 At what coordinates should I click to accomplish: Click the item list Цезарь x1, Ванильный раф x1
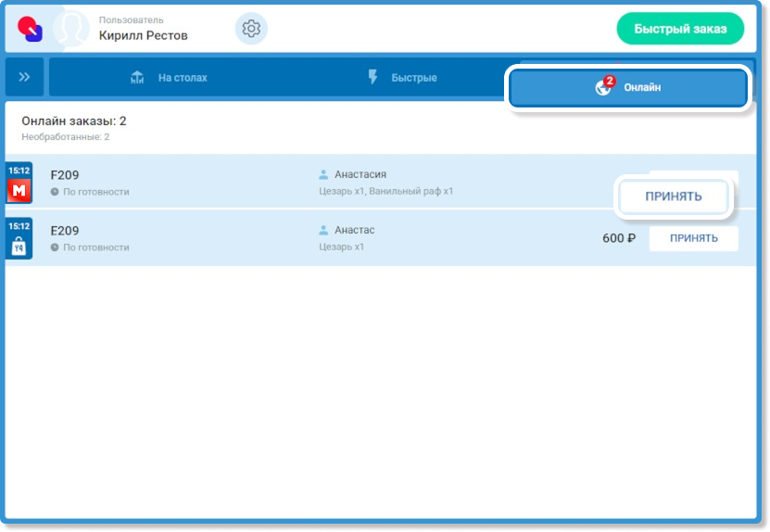(x=385, y=192)
